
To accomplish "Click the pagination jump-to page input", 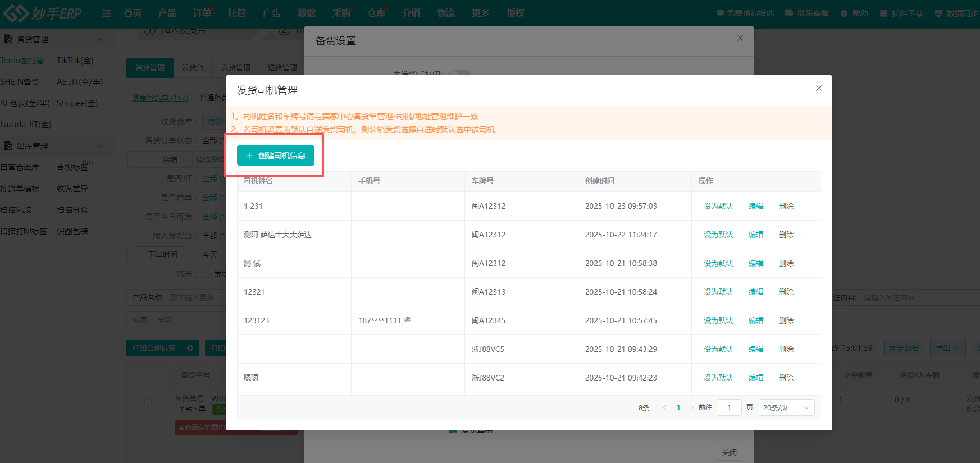I will 729,407.
